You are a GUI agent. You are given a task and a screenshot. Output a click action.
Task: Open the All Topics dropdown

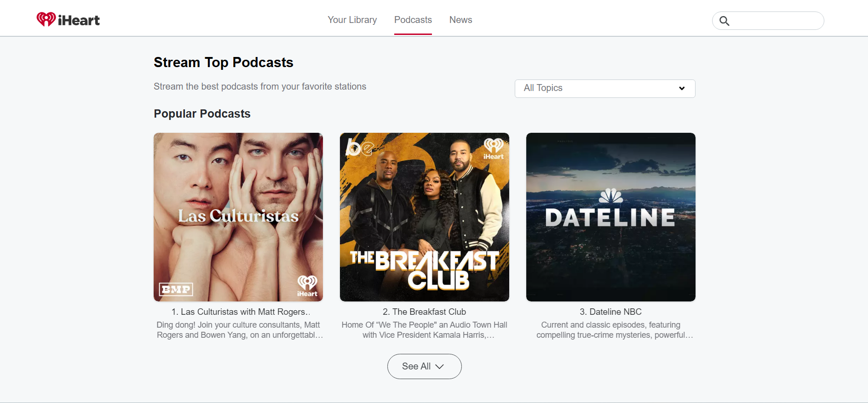[x=604, y=88]
